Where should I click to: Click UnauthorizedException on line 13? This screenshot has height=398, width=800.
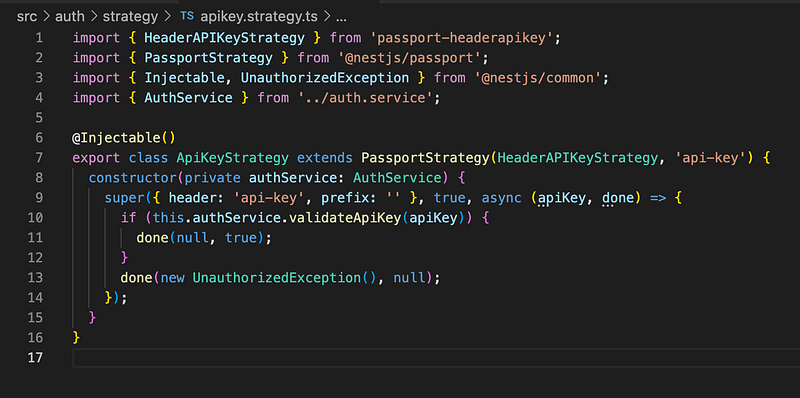[276, 278]
